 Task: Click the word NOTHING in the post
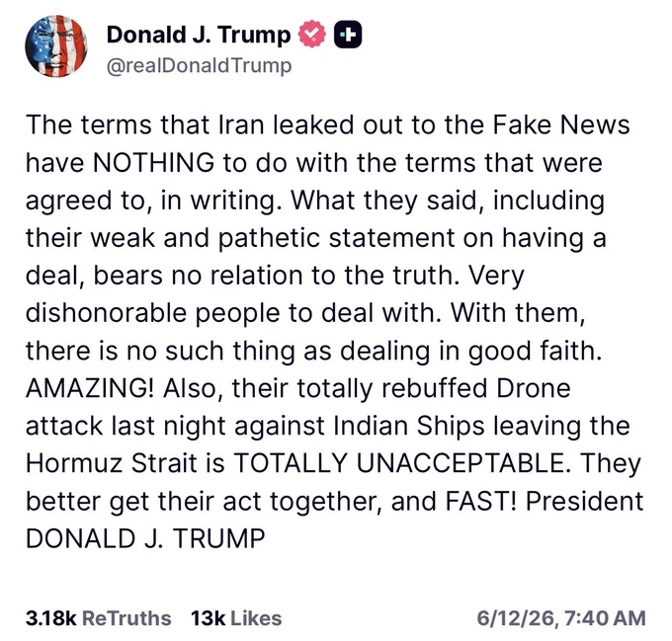tap(153, 163)
